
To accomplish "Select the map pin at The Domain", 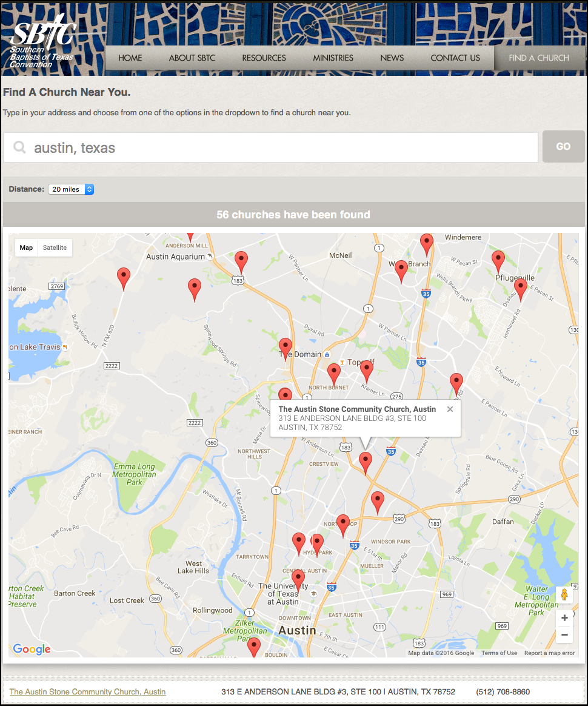I will 286,348.
